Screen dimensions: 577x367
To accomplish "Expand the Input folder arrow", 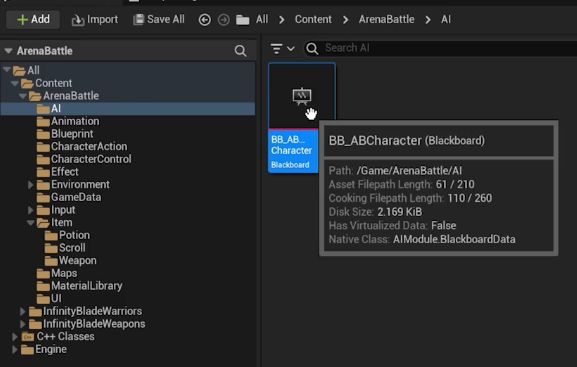I will point(31,210).
